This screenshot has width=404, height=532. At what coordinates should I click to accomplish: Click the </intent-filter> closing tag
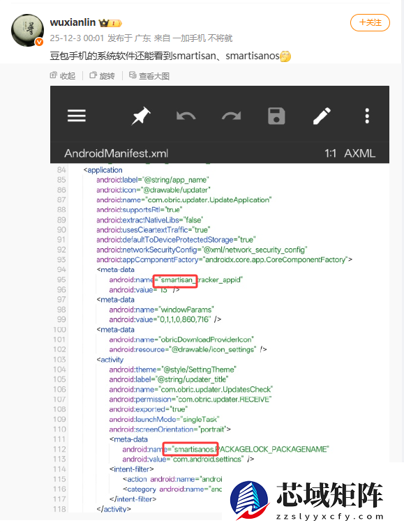133,499
